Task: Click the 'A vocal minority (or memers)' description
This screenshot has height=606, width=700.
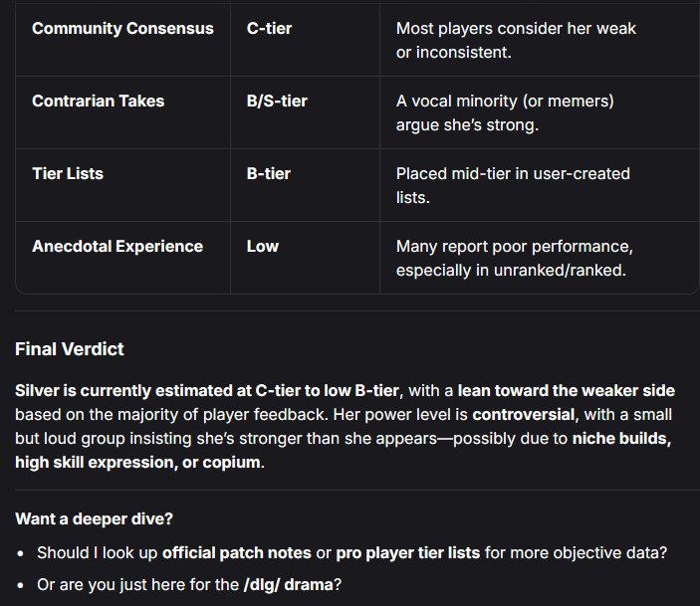Action: click(505, 101)
